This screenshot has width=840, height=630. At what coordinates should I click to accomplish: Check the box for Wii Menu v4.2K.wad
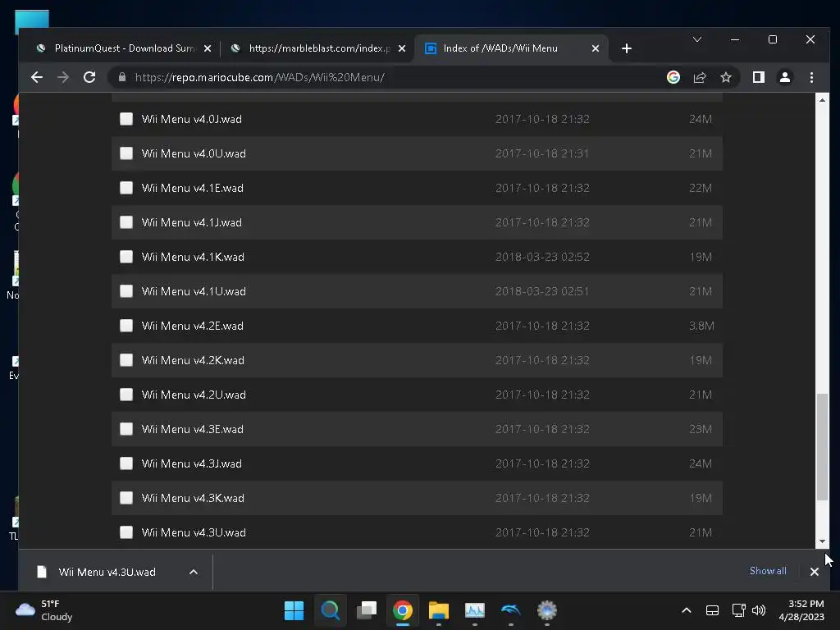coord(126,360)
